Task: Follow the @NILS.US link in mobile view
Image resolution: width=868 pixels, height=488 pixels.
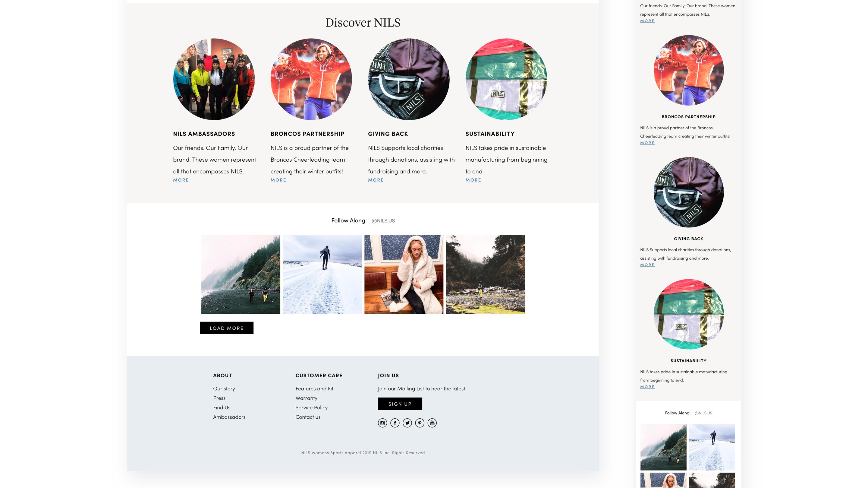Action: coord(703,413)
